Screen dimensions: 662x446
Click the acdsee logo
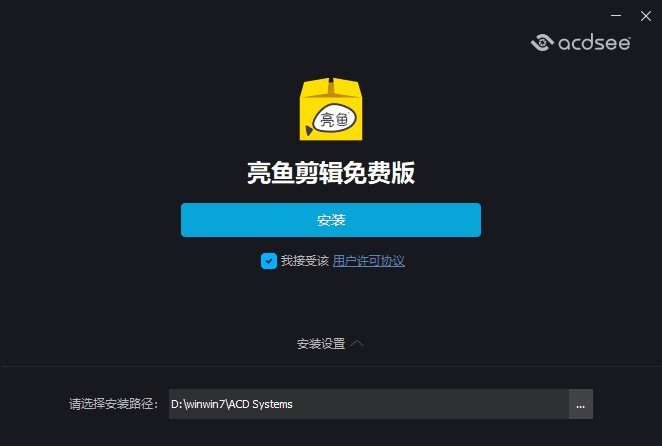pyautogui.click(x=581, y=43)
